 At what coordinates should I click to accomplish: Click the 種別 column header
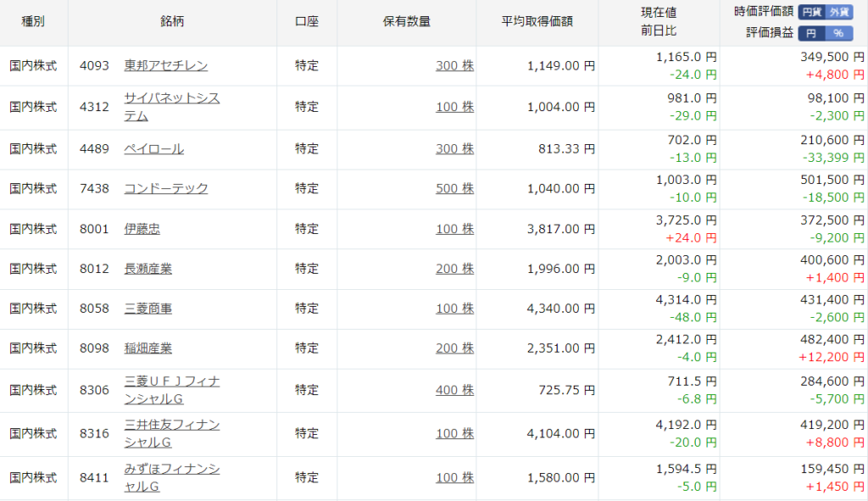pos(33,21)
